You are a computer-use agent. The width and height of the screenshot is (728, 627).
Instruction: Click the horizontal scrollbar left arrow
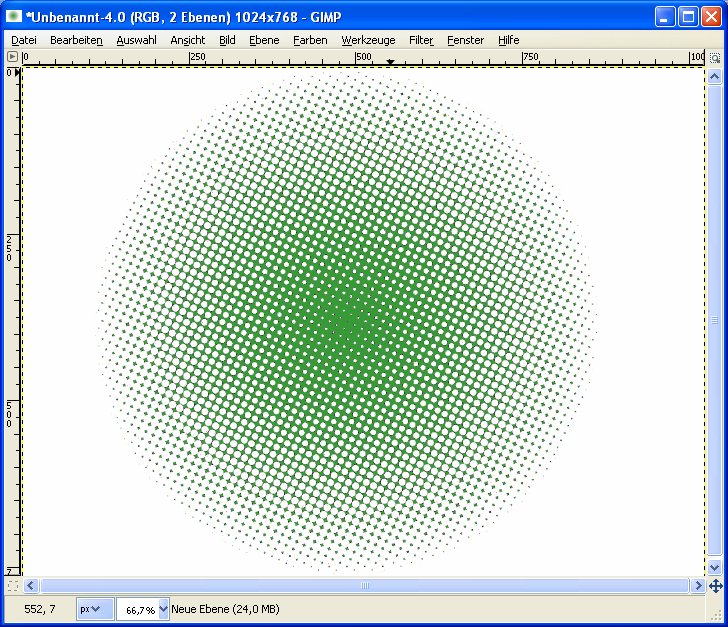pos(31,586)
